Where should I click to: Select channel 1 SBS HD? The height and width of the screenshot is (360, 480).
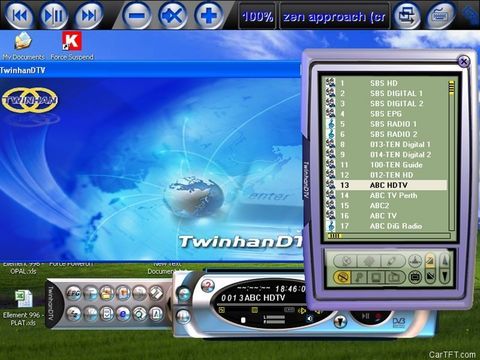click(386, 83)
